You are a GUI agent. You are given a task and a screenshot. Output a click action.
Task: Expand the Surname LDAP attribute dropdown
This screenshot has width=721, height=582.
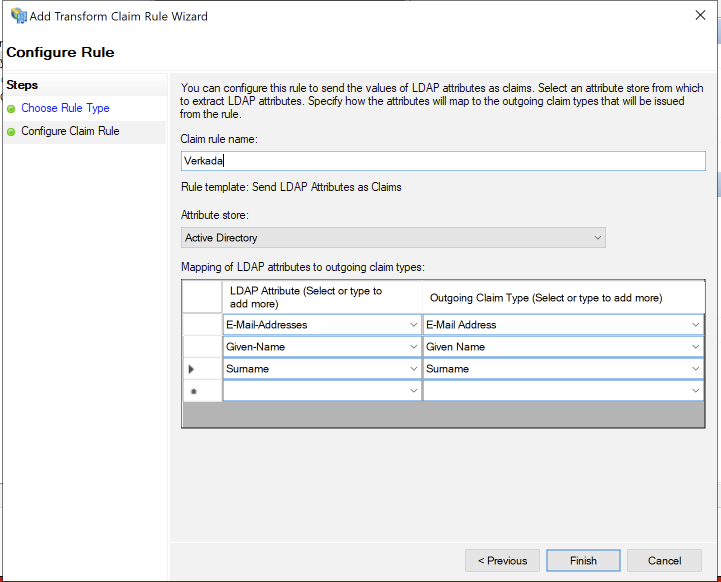[414, 369]
